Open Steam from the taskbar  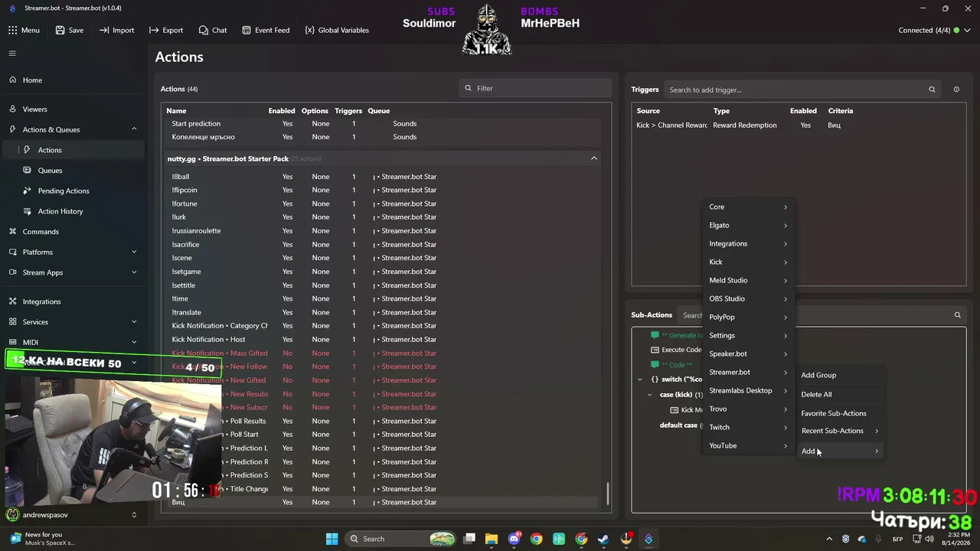[x=603, y=539]
